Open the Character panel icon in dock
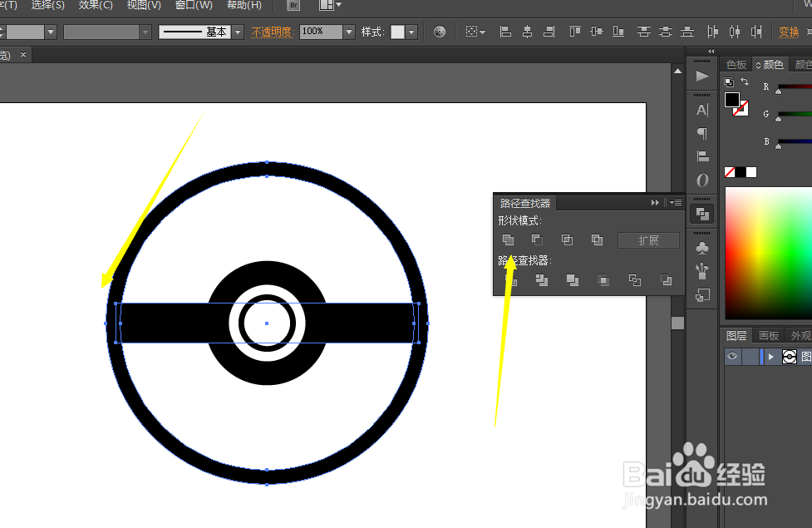812x528 pixels. click(x=701, y=110)
